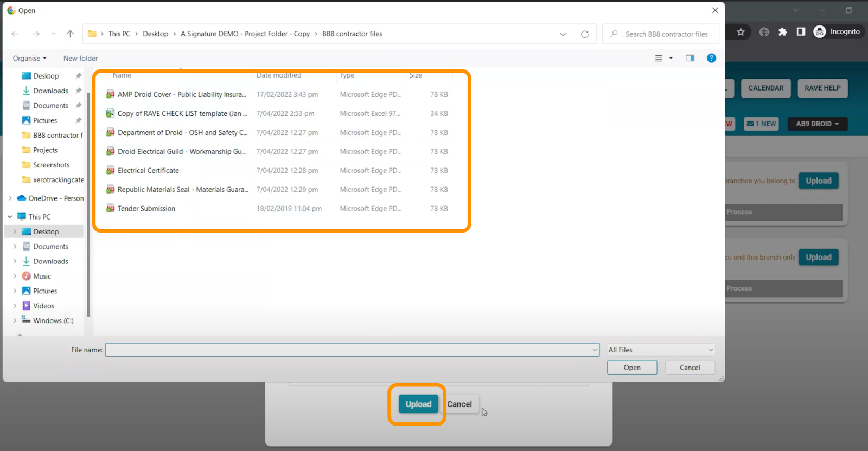This screenshot has height=451, width=868.
Task: Go up one folder level
Action: pyautogui.click(x=70, y=34)
